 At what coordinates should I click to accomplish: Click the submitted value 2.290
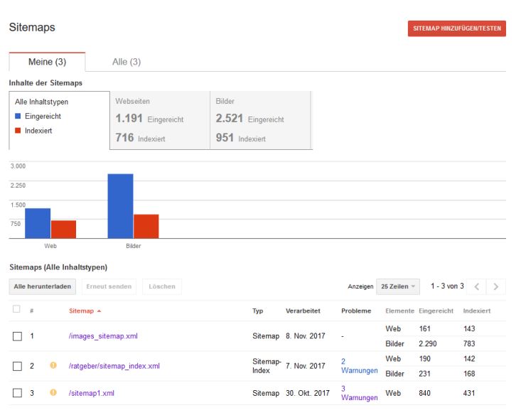428,343
